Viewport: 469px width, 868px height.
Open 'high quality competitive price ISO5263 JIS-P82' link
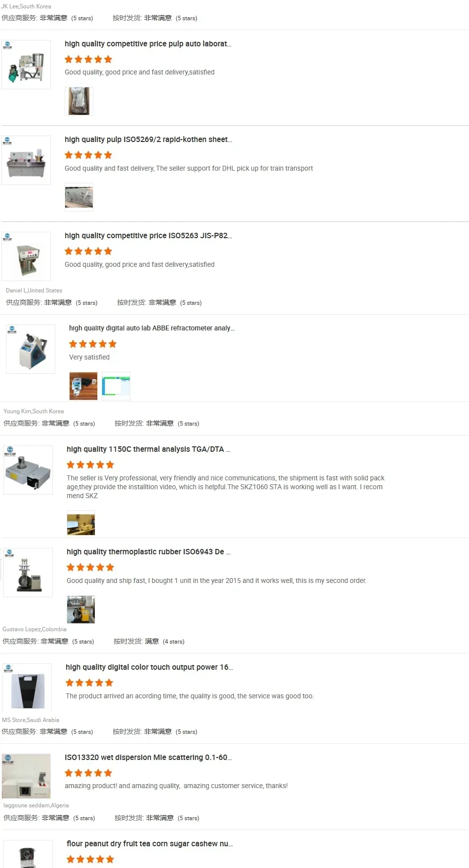148,236
